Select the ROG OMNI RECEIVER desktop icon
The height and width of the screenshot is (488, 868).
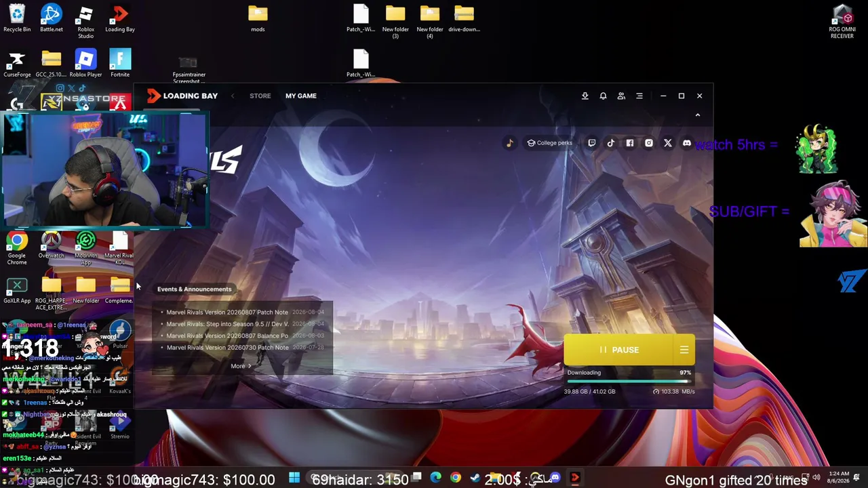tap(842, 22)
